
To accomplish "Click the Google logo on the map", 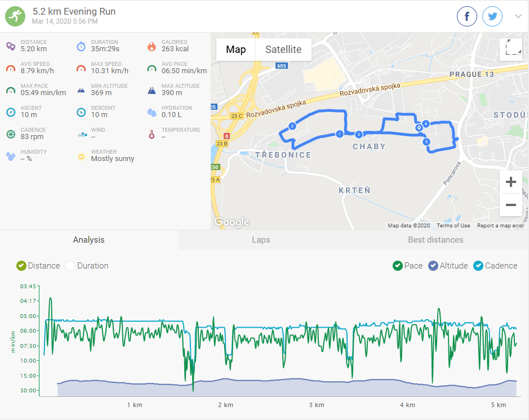I will pyautogui.click(x=232, y=222).
